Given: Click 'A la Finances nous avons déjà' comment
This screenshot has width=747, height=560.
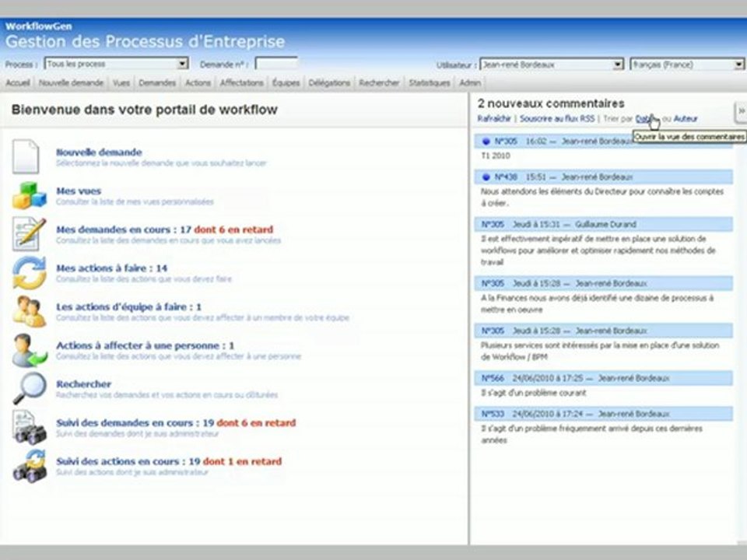Looking at the screenshot, I should [x=597, y=304].
